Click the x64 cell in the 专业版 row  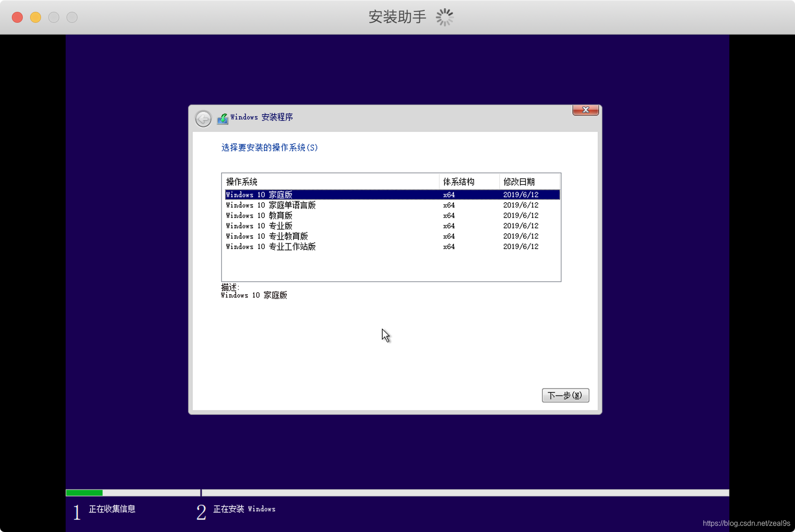pos(449,226)
